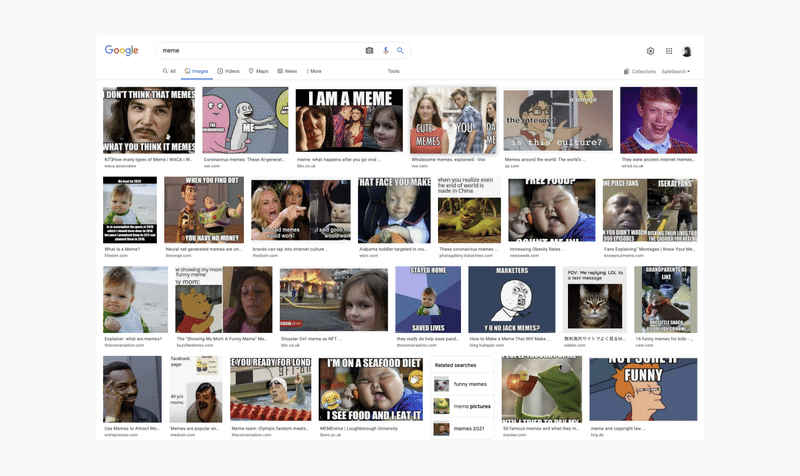The image size is (800, 476).
Task: Open the Tools options
Action: pyautogui.click(x=393, y=71)
